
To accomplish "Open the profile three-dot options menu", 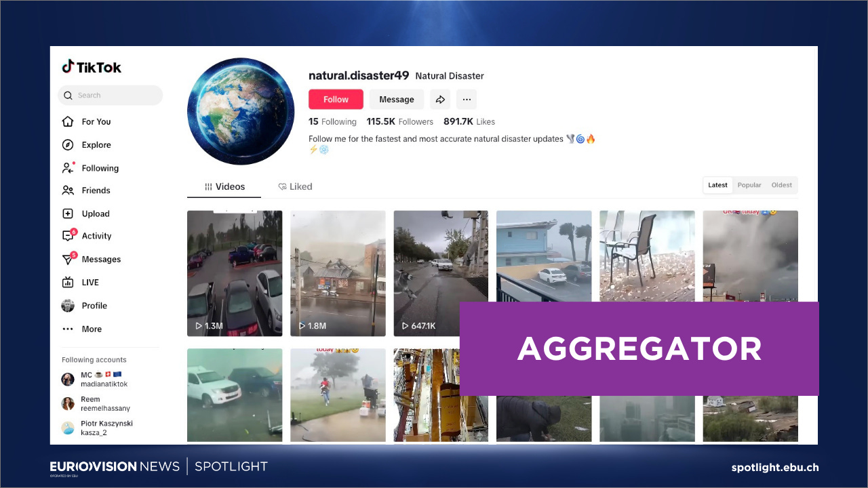I will pos(467,100).
